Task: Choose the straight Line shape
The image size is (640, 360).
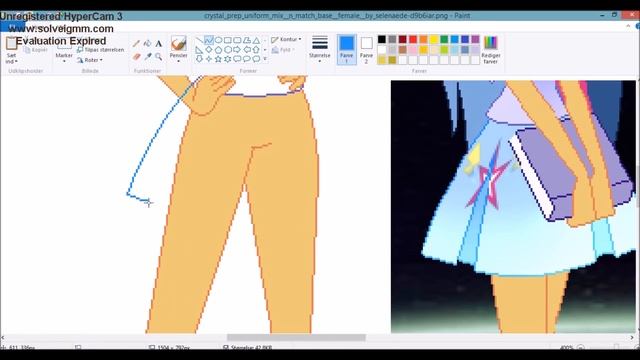Action: [x=199, y=40]
